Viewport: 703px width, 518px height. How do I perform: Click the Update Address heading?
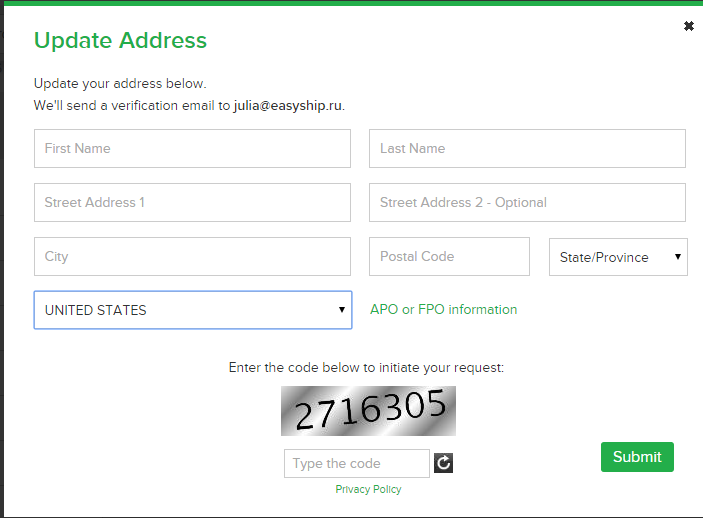click(120, 40)
